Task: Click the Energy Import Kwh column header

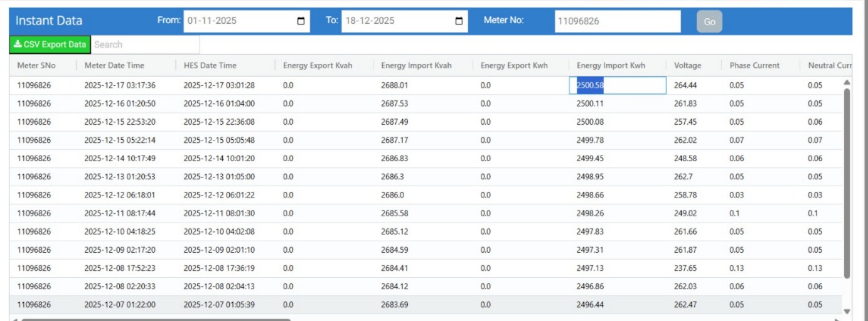Action: coord(611,65)
